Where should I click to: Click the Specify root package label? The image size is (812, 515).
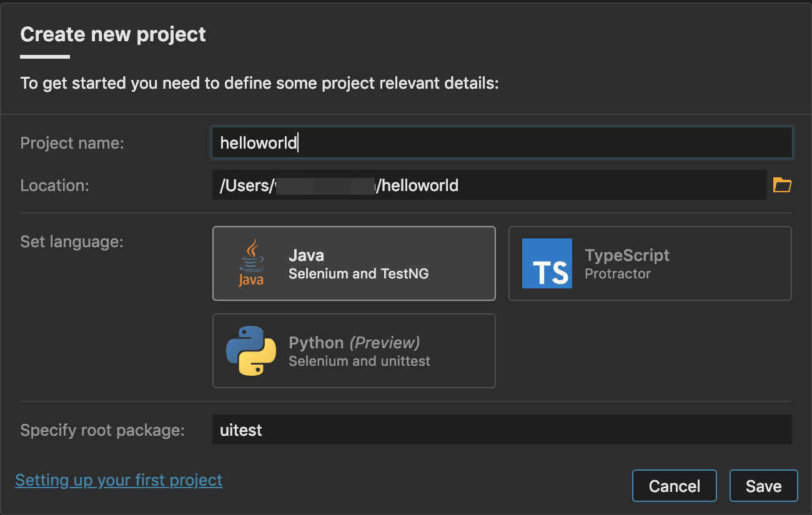(102, 430)
